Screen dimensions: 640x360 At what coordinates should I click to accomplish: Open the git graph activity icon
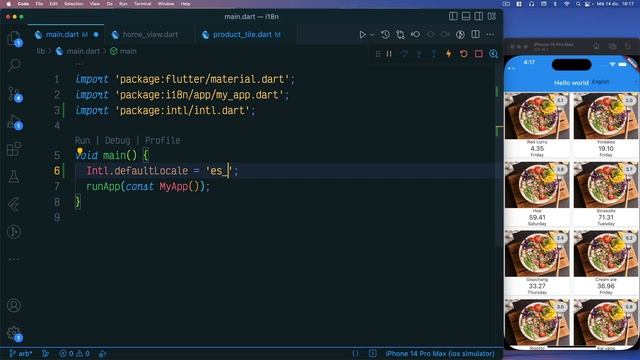[14, 232]
